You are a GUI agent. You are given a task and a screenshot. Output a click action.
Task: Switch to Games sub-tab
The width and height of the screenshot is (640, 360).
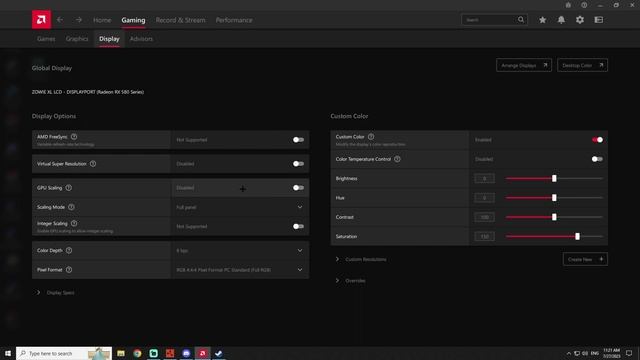pyautogui.click(x=46, y=39)
